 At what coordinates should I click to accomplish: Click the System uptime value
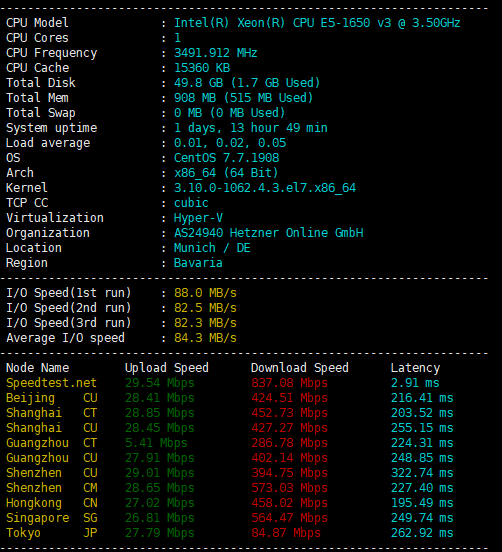tap(251, 128)
